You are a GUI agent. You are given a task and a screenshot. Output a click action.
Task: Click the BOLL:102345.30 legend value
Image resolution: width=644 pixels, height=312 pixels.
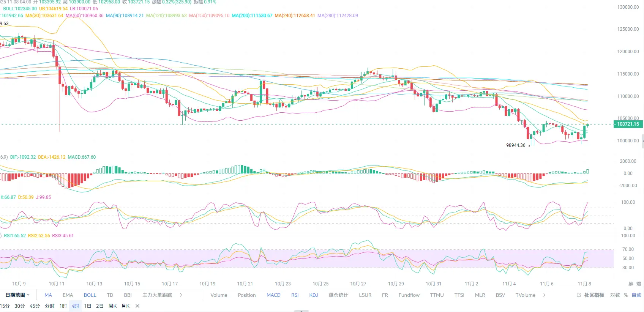(x=20, y=9)
